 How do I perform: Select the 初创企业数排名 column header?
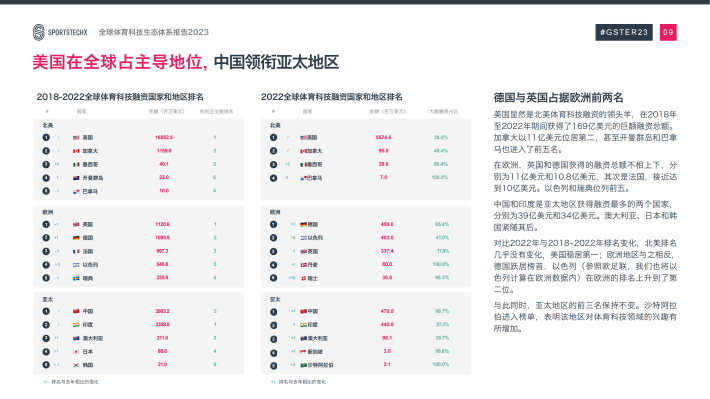[216, 111]
